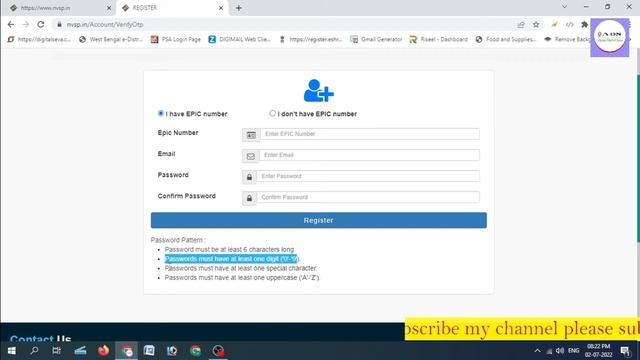Switch to the REGISTER tab
Viewport: 640px width, 360px height.
171,8
